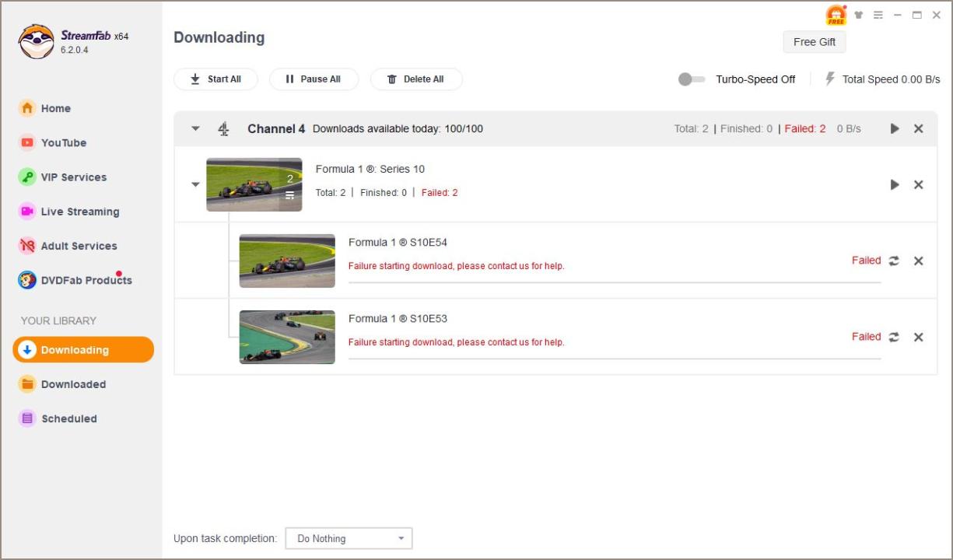Click "Downloads available today: 100/100" text
The height and width of the screenshot is (560, 953).
[x=398, y=129]
